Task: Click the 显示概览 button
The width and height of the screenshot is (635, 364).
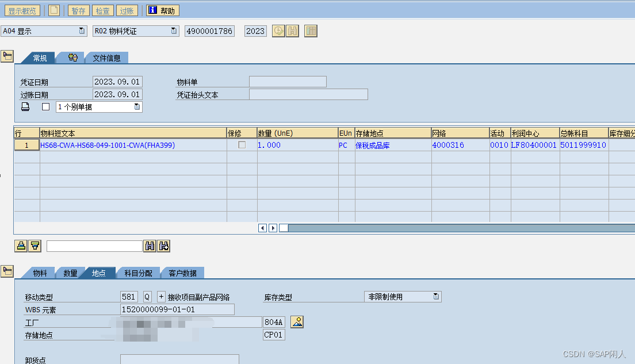Action: (22, 10)
